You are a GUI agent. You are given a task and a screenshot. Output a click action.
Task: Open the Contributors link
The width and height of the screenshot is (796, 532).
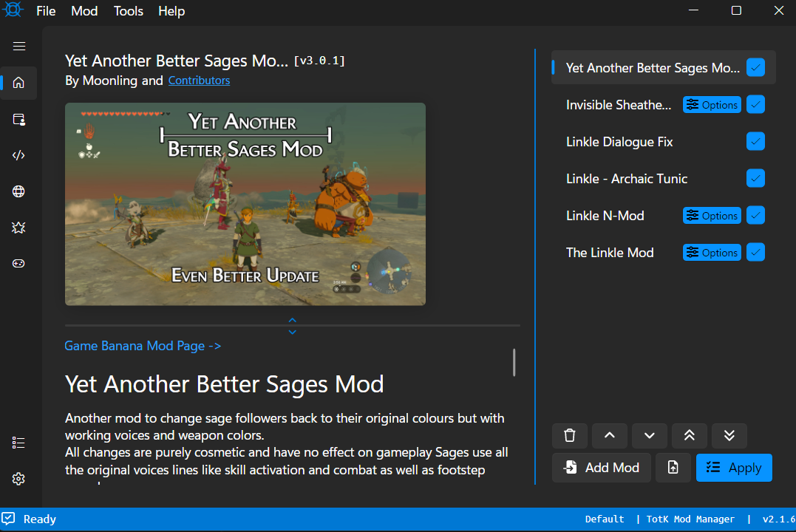(x=199, y=81)
